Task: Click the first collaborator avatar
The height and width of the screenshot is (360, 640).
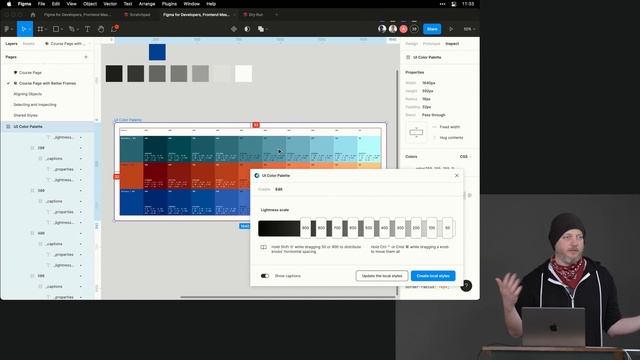Action: [x=382, y=29]
